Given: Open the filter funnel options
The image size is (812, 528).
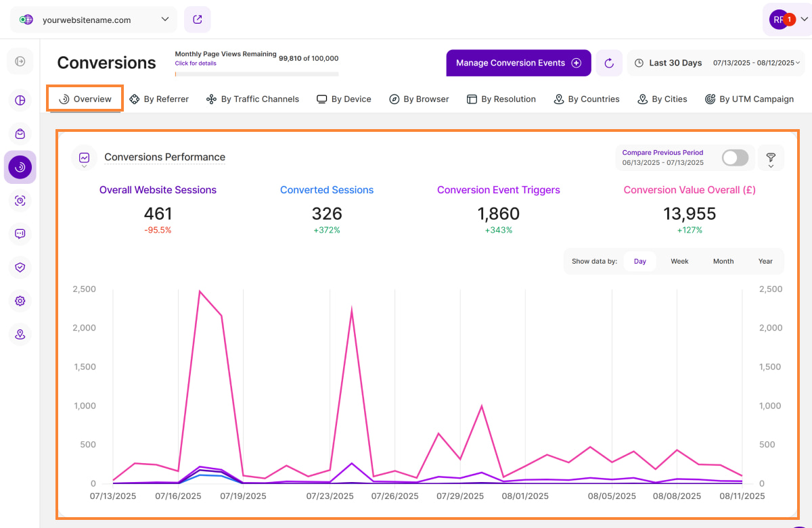Looking at the screenshot, I should pos(771,158).
